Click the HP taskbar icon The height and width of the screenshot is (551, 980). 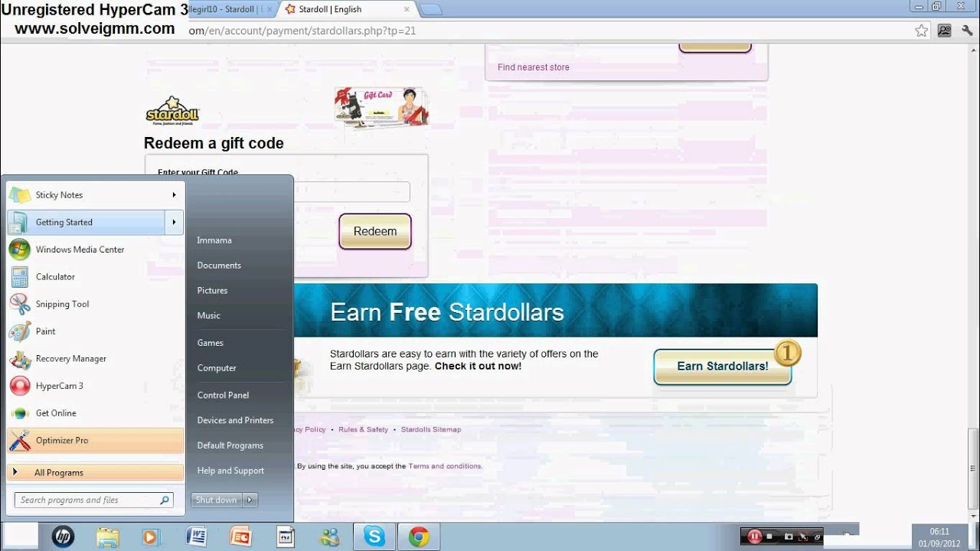[x=63, y=537]
